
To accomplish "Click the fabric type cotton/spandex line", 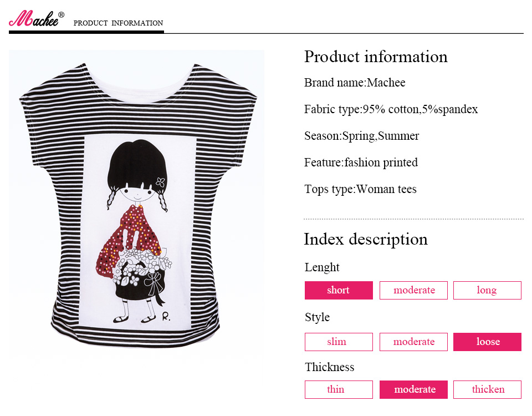I will pos(391,109).
